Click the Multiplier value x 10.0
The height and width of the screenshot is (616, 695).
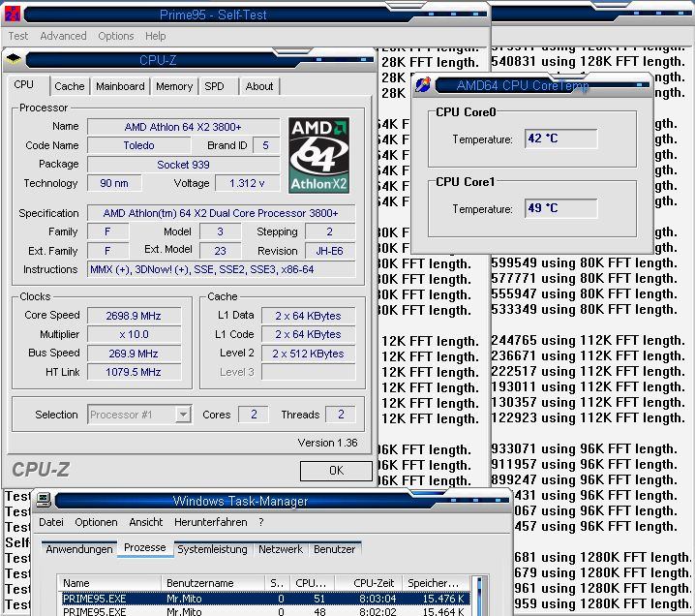[x=134, y=334]
